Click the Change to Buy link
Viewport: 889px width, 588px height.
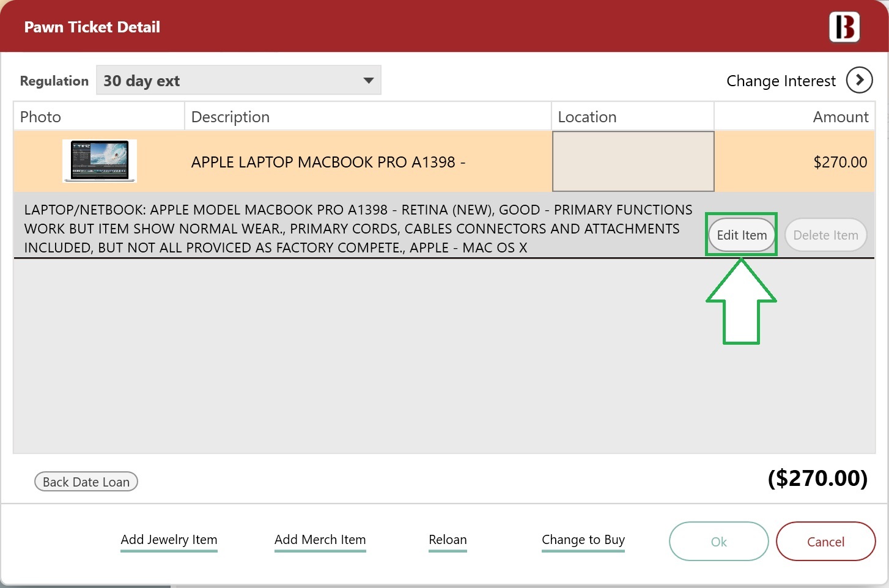[583, 540]
